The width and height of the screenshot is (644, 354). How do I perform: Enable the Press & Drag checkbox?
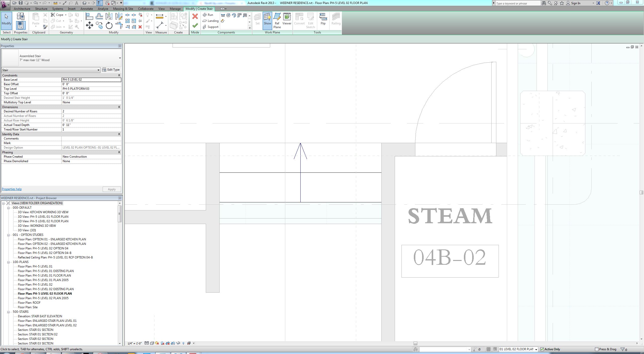coord(597,349)
